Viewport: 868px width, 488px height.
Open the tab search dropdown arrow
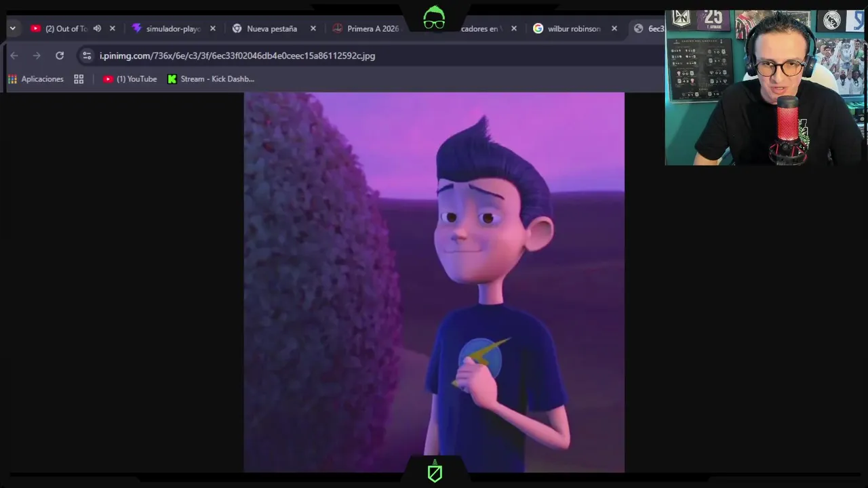12,28
